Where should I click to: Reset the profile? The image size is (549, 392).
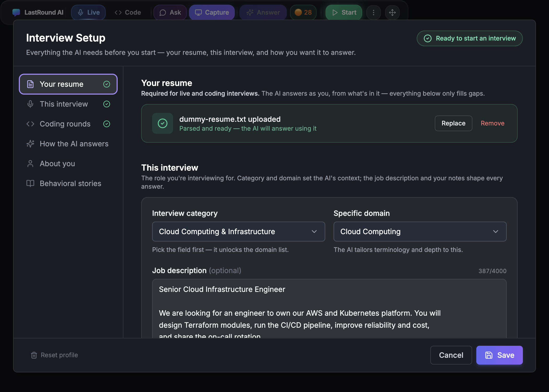point(54,355)
